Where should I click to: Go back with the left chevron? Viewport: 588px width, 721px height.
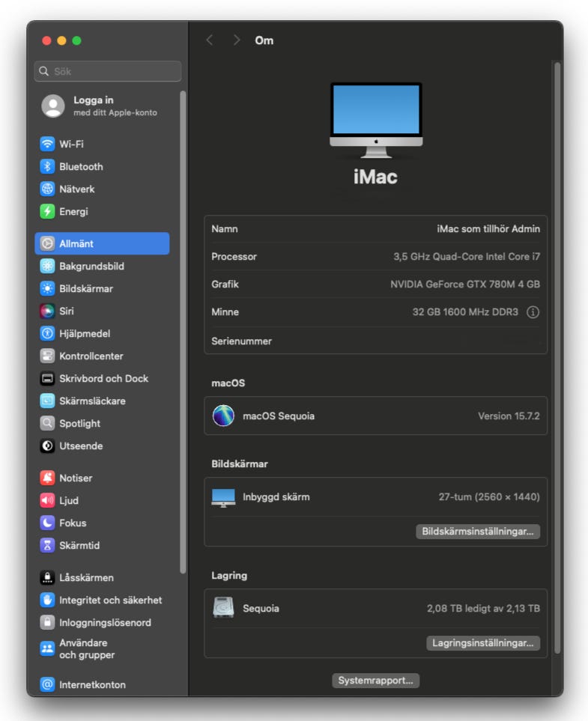coord(210,40)
